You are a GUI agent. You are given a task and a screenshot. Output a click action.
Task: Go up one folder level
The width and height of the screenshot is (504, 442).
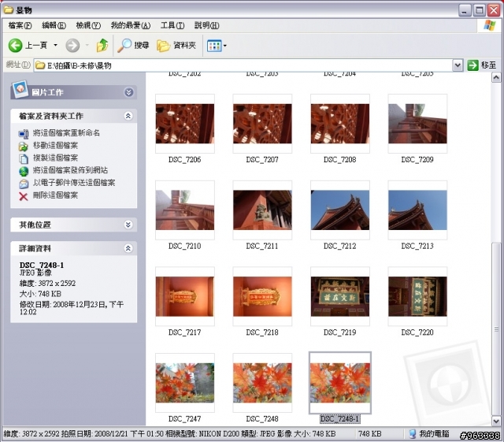[x=102, y=46]
